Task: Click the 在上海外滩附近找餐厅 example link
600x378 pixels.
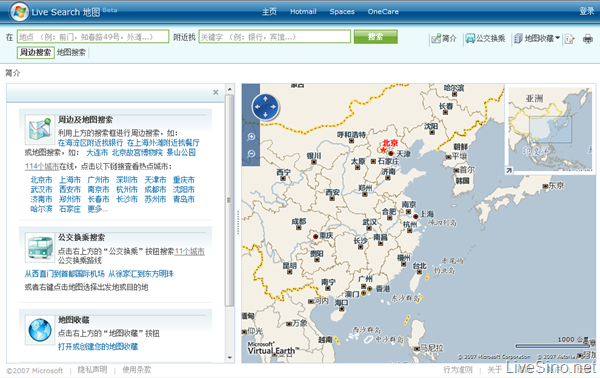Action: coord(163,143)
